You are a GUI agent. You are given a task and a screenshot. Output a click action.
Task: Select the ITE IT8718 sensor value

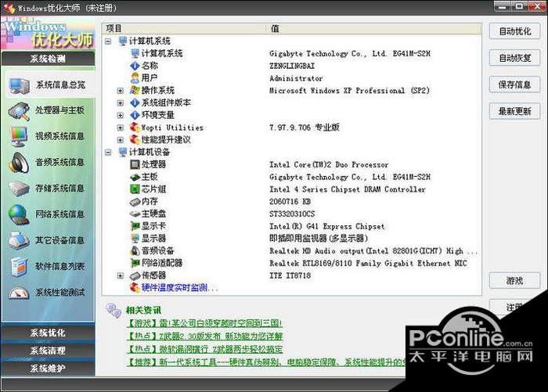coord(290,275)
